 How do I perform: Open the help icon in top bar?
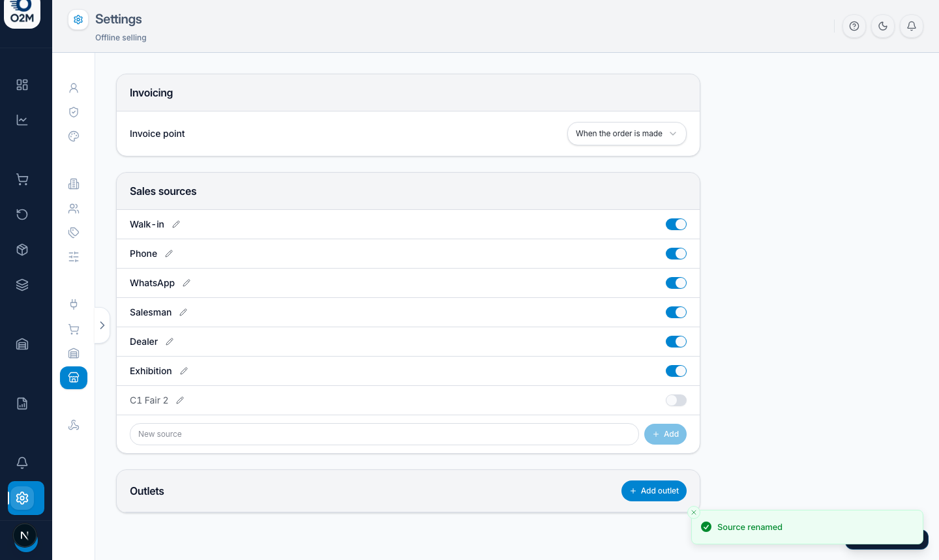854,26
